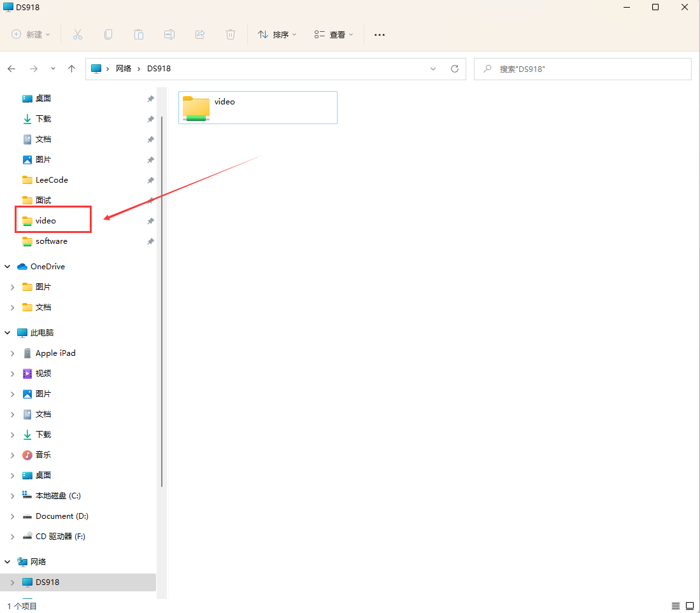This screenshot has width=700, height=613.
Task: Open 桌面 in quick access
Action: 43,99
